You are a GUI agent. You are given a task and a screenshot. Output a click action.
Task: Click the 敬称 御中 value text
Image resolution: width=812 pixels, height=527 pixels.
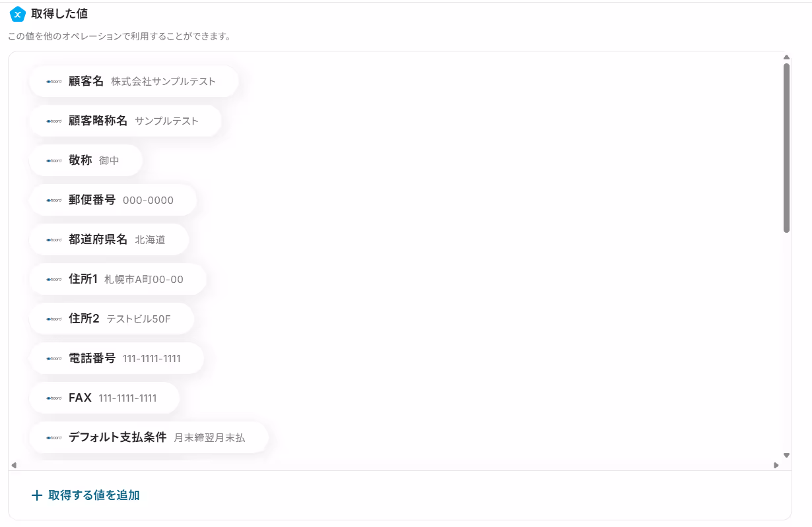[109, 161]
